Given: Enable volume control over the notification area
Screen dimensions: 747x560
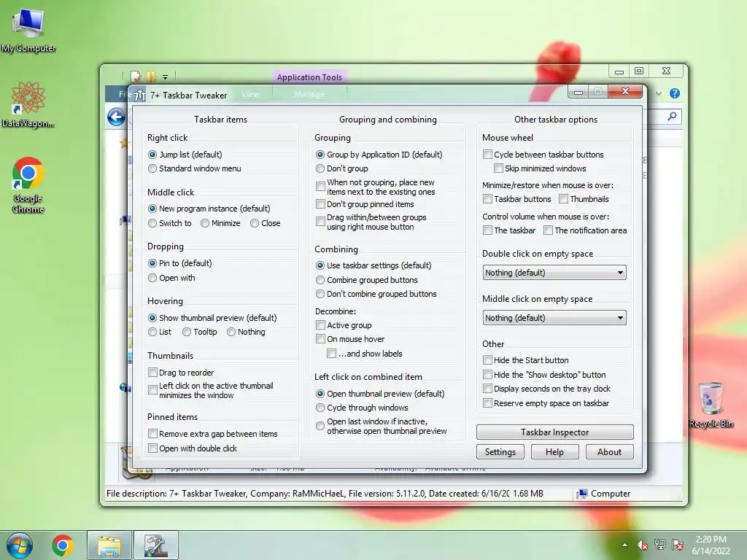Looking at the screenshot, I should pyautogui.click(x=585, y=230).
